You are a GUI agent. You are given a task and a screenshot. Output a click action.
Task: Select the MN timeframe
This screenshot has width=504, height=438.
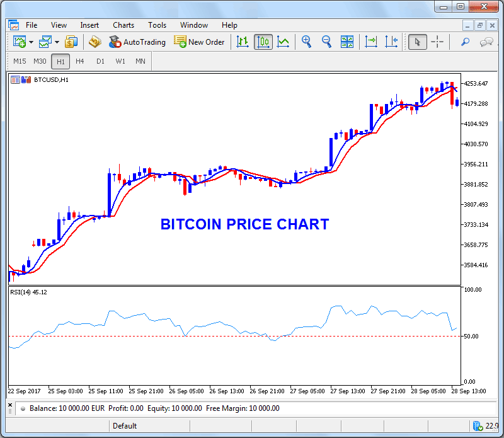pyautogui.click(x=140, y=61)
